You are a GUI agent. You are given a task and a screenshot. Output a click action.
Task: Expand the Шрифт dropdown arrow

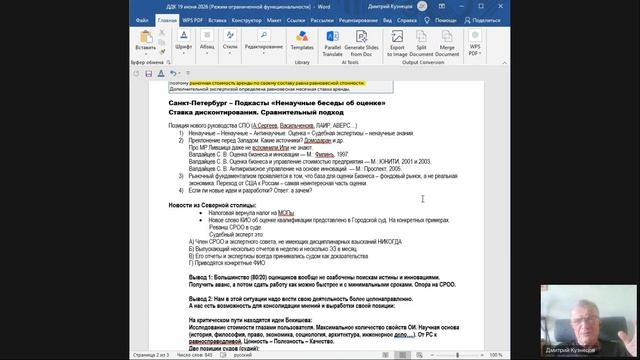tap(184, 53)
